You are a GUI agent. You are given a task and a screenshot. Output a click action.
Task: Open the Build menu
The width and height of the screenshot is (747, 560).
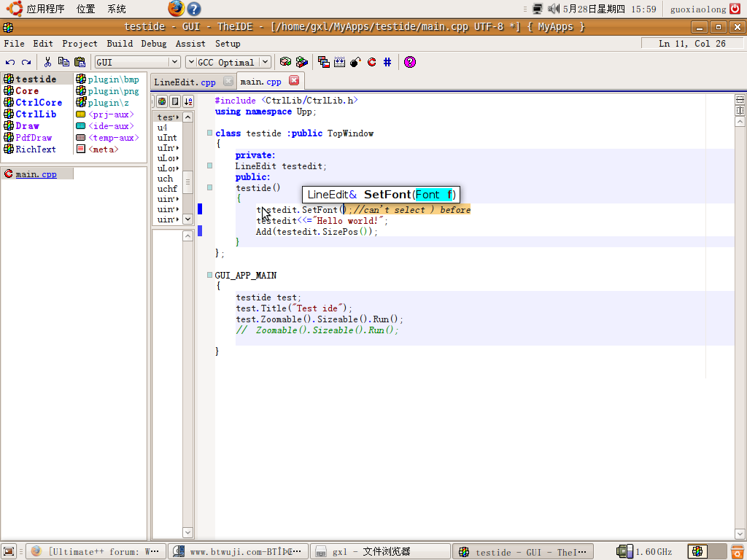(120, 44)
